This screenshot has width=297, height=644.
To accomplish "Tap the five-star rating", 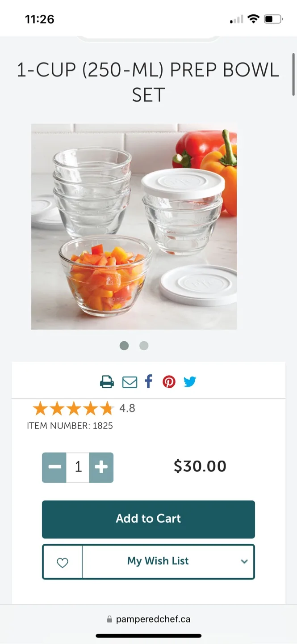I will (x=73, y=408).
